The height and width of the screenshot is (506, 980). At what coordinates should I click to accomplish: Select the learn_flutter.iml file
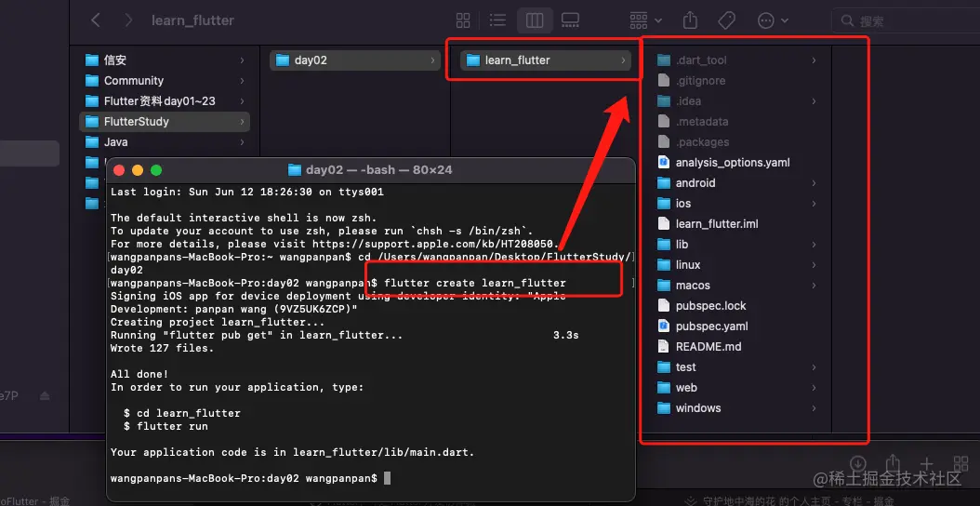738,224
